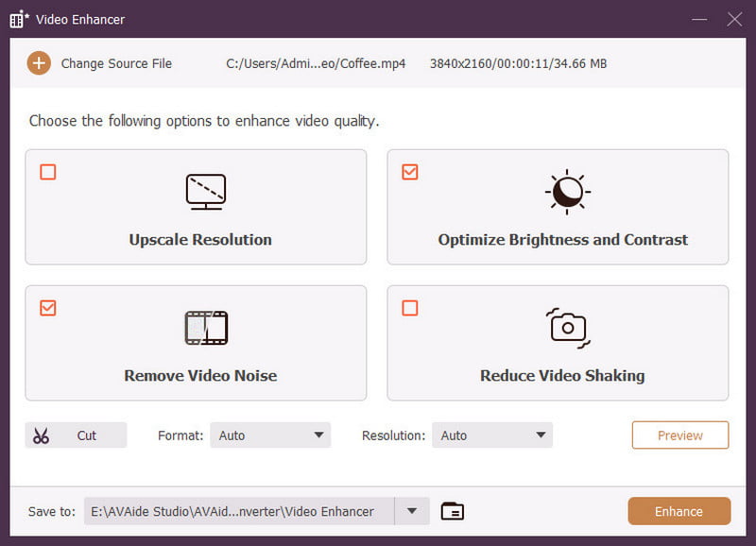The height and width of the screenshot is (546, 756).
Task: Enable the Upscale Resolution checkbox
Action: [x=47, y=172]
